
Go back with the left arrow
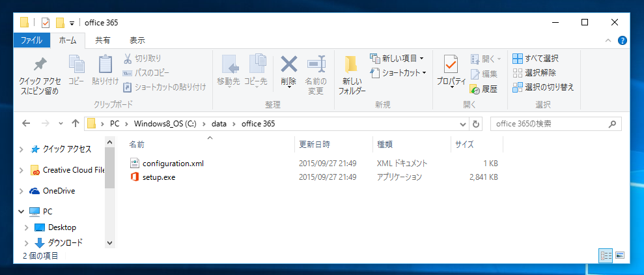[26, 123]
